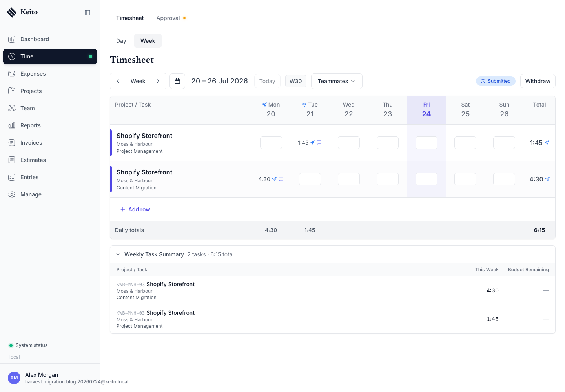Open Team from the sidebar
Image resolution: width=565 pixels, height=392 pixels.
point(50,108)
